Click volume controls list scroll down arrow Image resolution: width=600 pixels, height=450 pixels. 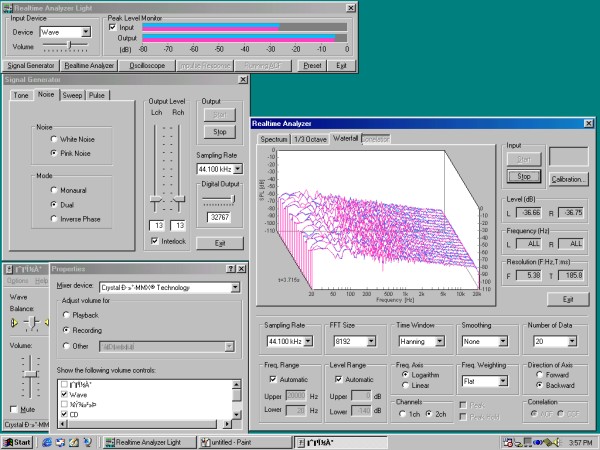(236, 414)
